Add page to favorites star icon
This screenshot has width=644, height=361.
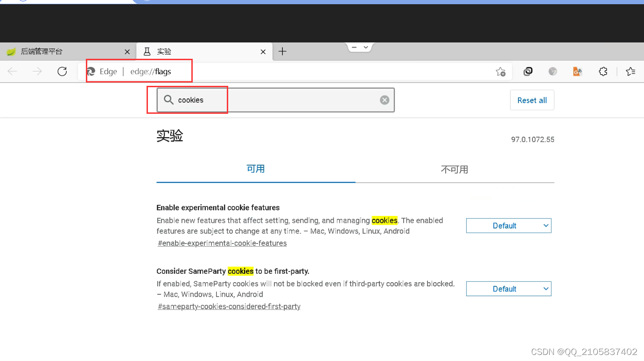click(x=500, y=71)
